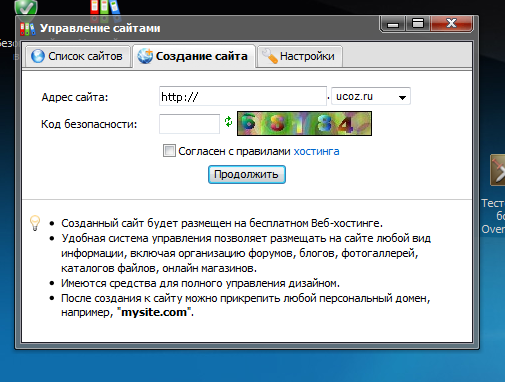
Task: Open the Настройки tab
Action: coord(300,56)
